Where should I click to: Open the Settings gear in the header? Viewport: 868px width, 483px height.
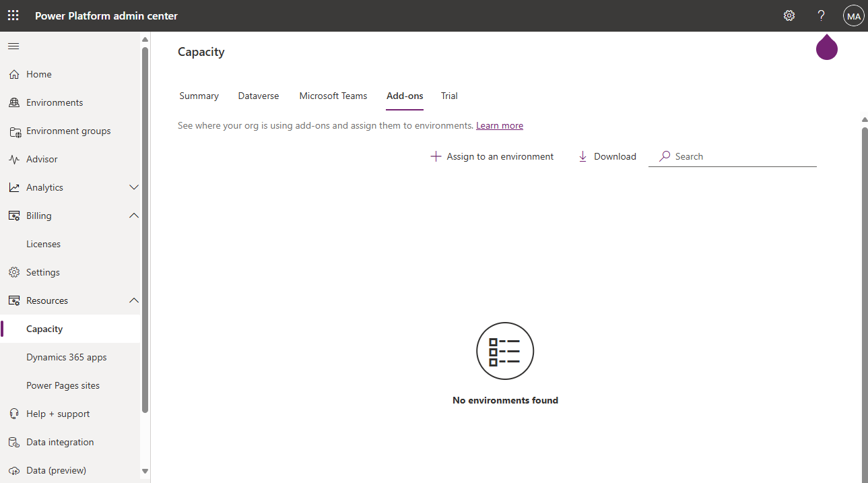pos(789,15)
